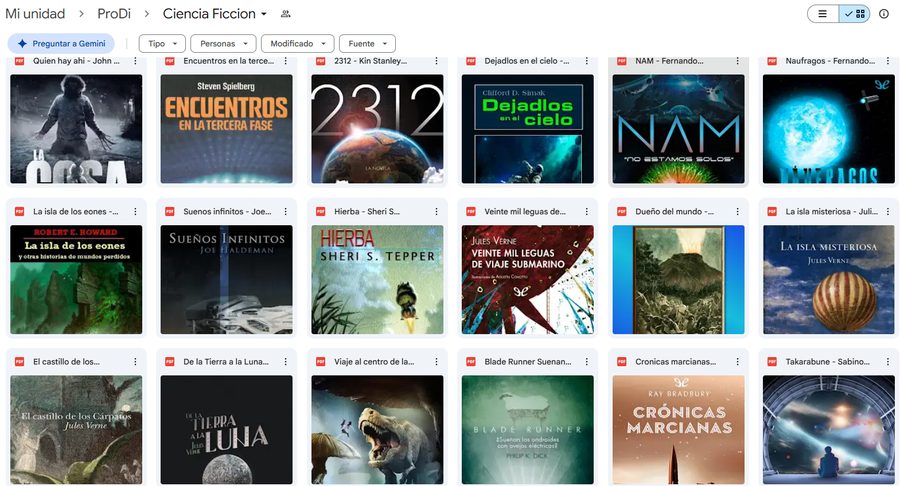Click PDF icon of Dueño del mundo file
Viewport: 900px width, 486px height.
click(x=622, y=212)
